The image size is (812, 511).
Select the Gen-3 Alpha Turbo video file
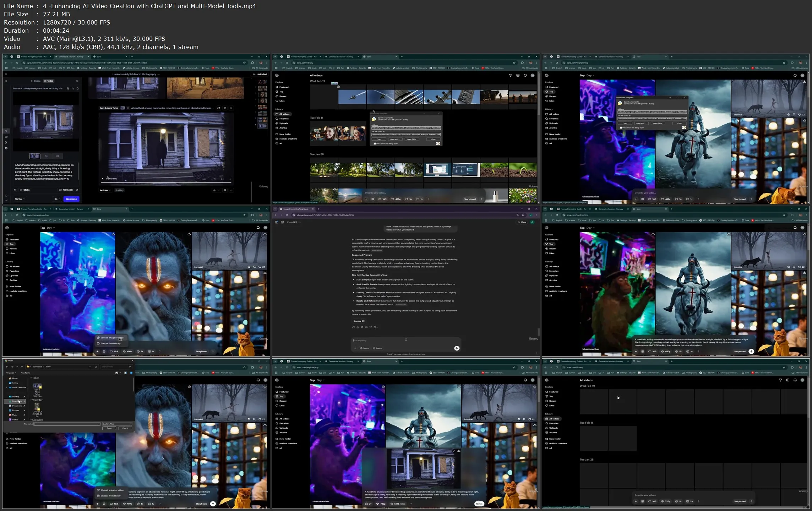[x=37, y=390]
